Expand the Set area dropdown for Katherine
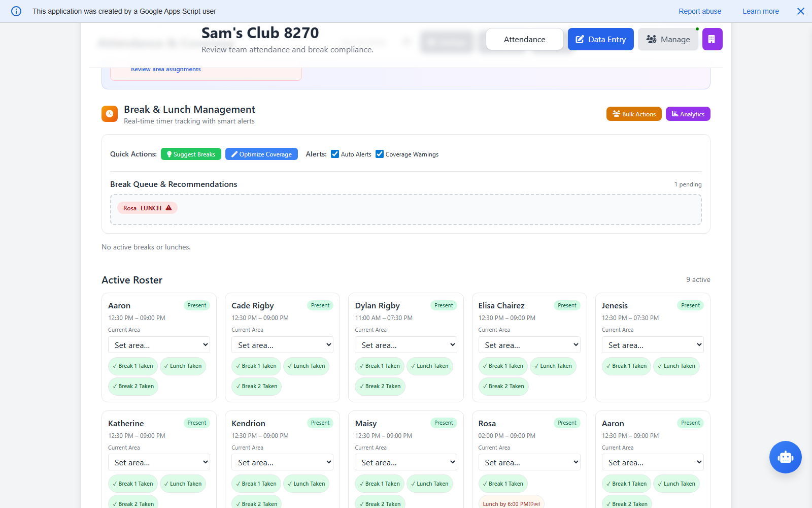 click(159, 462)
